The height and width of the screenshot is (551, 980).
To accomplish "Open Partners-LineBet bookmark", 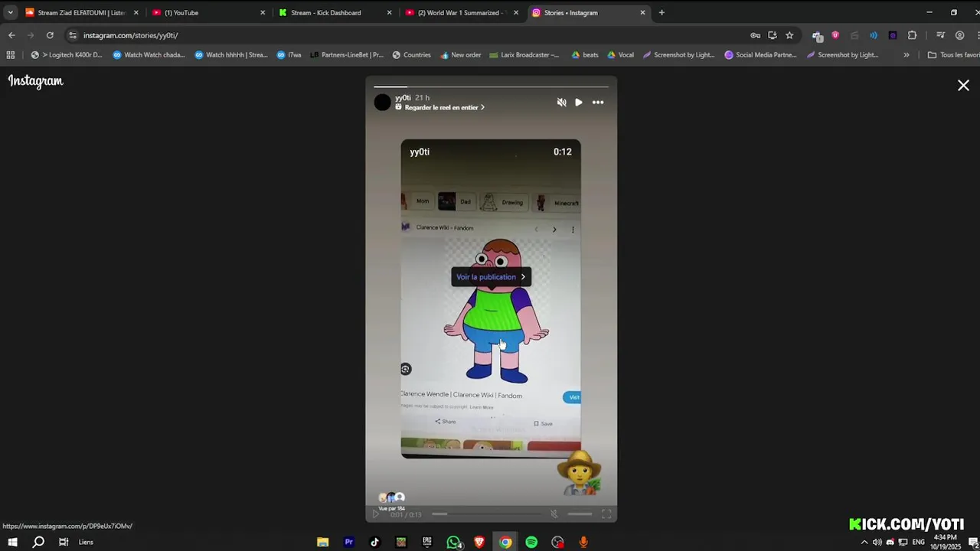I will [347, 55].
